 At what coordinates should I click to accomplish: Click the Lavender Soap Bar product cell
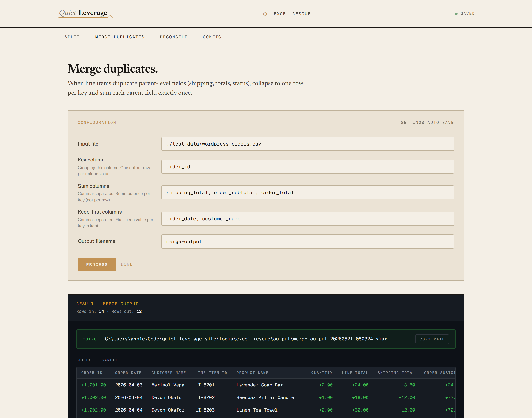(x=260, y=385)
